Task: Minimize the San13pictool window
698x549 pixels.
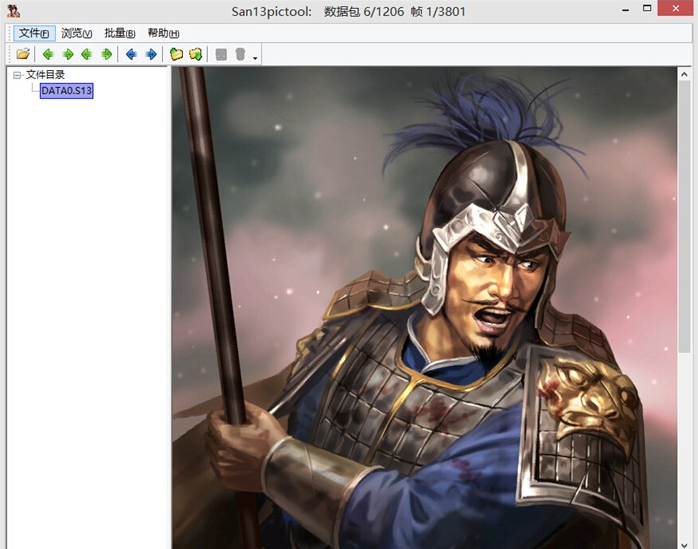Action: pyautogui.click(x=625, y=10)
